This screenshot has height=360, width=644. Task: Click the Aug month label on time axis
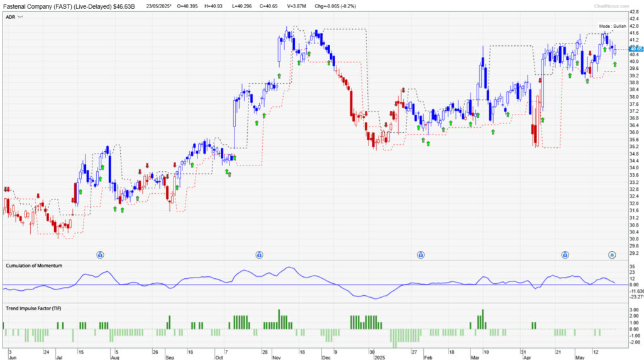tap(115, 357)
